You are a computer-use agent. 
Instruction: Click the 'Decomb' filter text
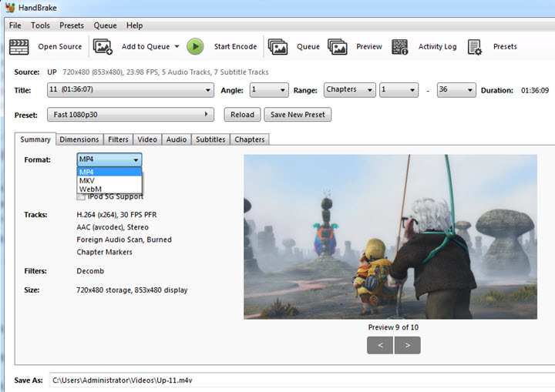coord(90,271)
